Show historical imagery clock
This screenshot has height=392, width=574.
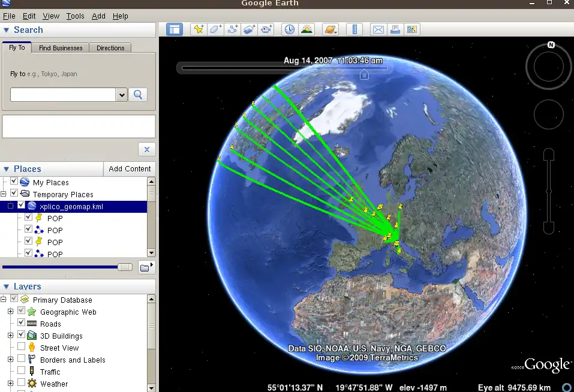[290, 29]
